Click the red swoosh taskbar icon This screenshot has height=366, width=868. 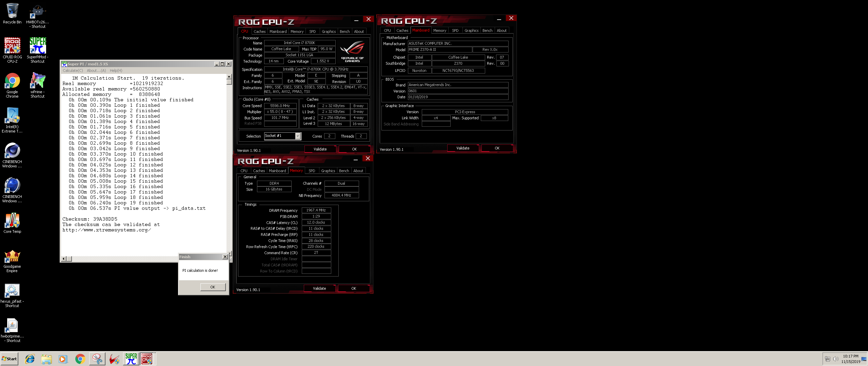click(114, 359)
